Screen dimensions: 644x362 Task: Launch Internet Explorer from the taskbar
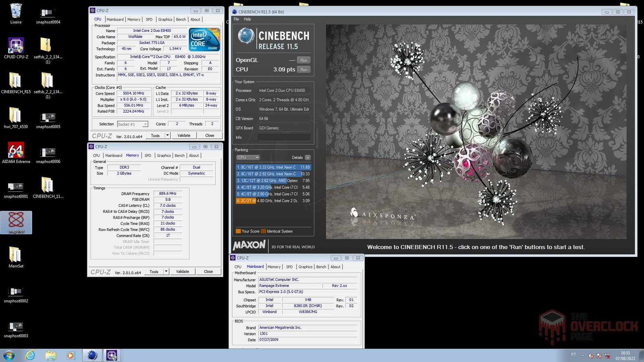[x=30, y=355]
